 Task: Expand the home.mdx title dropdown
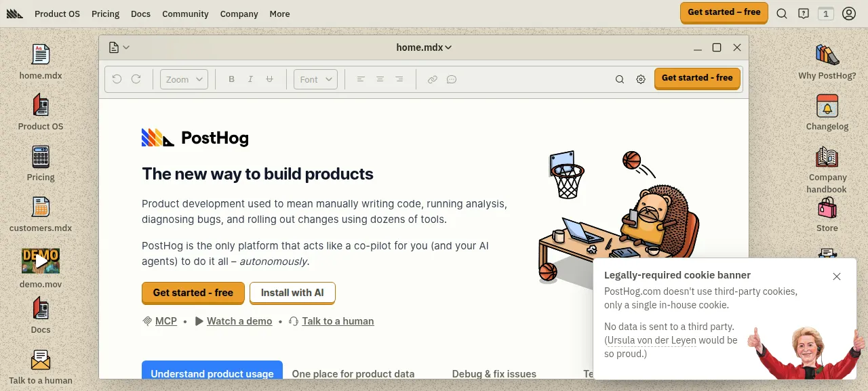click(424, 47)
